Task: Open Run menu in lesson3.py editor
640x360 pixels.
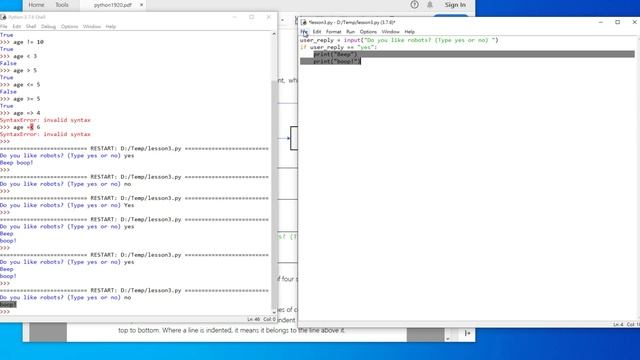Action: 350,32
